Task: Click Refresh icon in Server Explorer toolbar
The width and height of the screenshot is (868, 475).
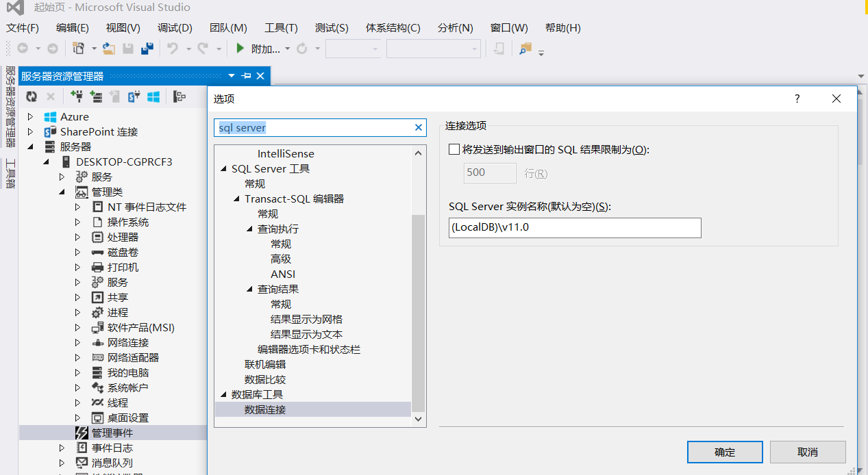Action: coord(32,97)
